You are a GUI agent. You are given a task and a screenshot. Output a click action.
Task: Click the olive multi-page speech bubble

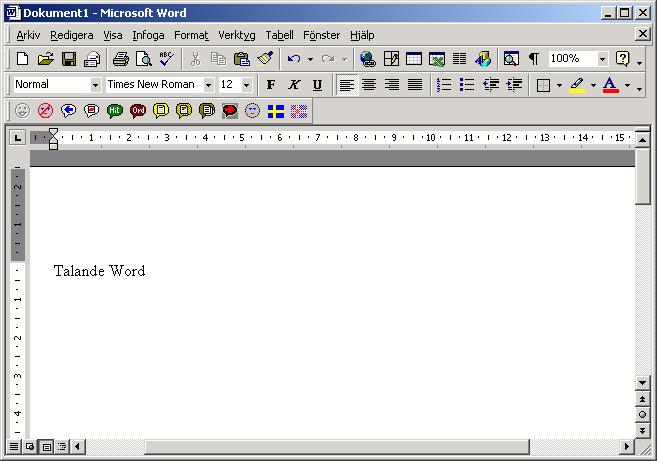207,111
